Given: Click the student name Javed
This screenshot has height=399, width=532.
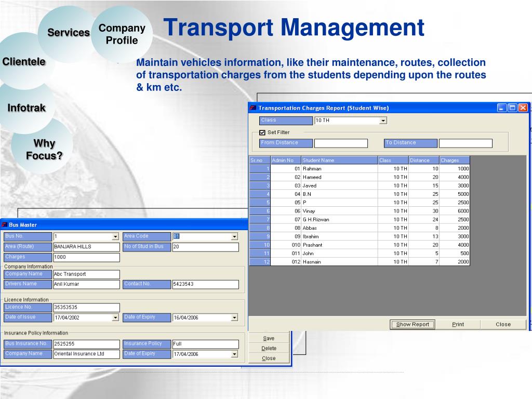Looking at the screenshot, I should (x=310, y=185).
